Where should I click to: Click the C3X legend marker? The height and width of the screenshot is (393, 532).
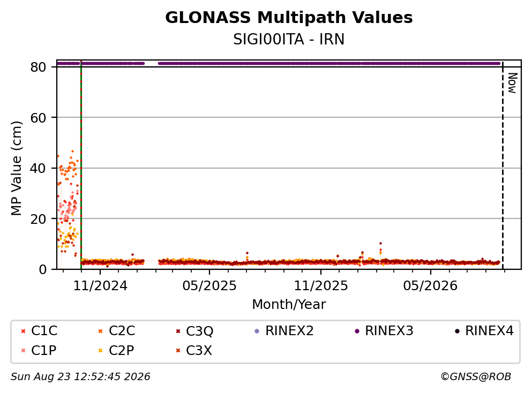pos(178,351)
